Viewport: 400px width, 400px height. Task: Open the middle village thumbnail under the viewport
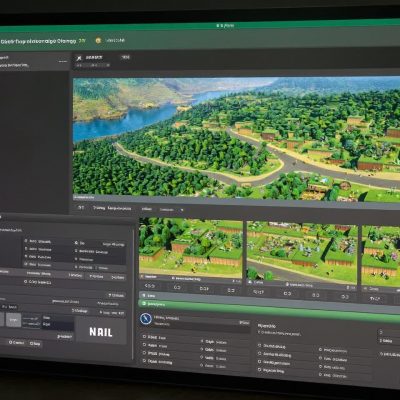click(302, 252)
